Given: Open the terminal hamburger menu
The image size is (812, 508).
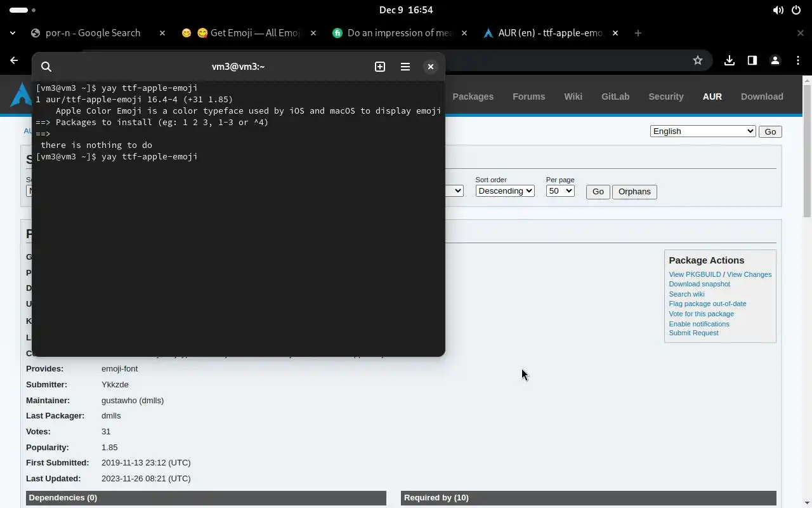Looking at the screenshot, I should point(405,67).
